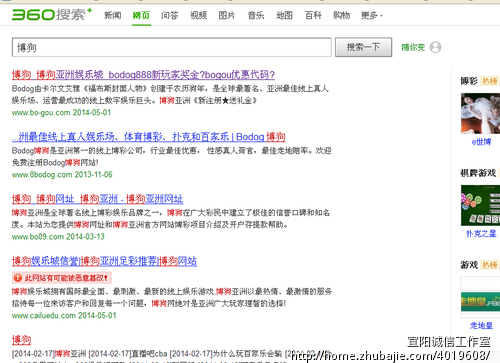Open result 博狗娱乐城信誉 博狗亚洲足彩推荐

coord(104,261)
